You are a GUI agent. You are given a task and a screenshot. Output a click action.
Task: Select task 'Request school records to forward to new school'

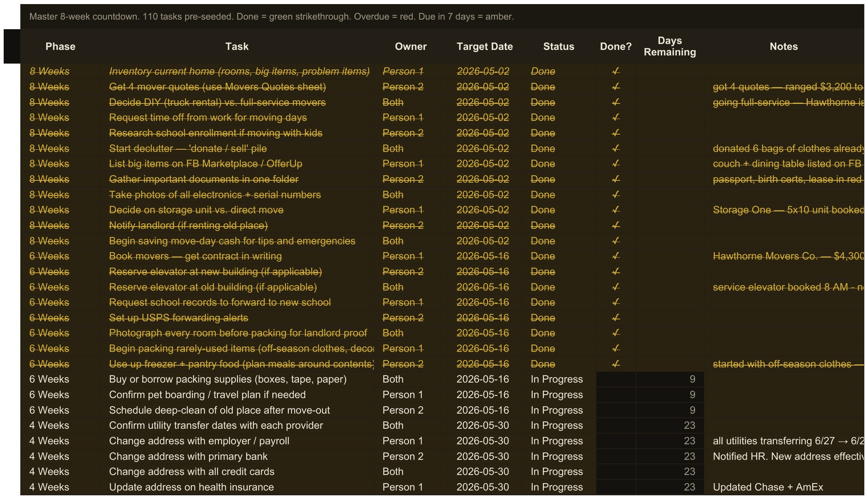coord(220,302)
